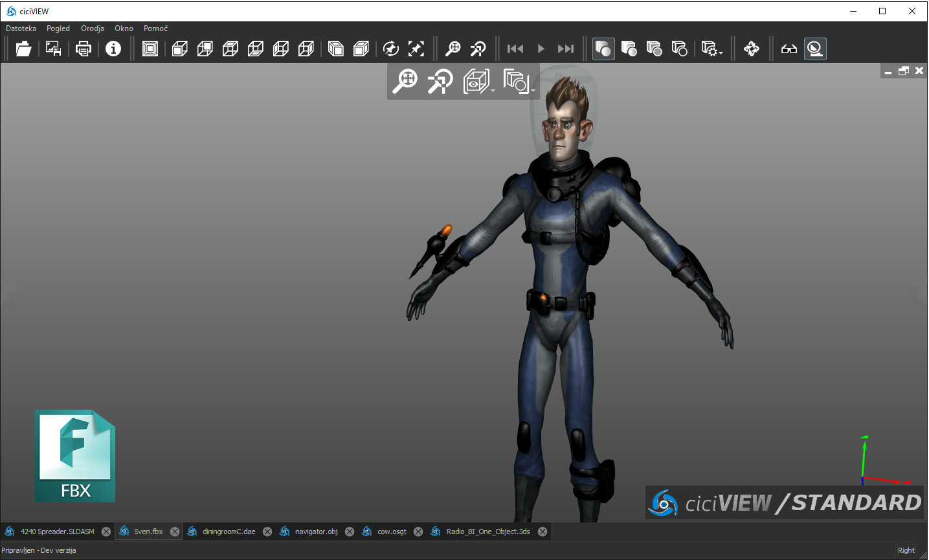Select the front-face cube view icon
The width and height of the screenshot is (929, 560).
[x=180, y=49]
